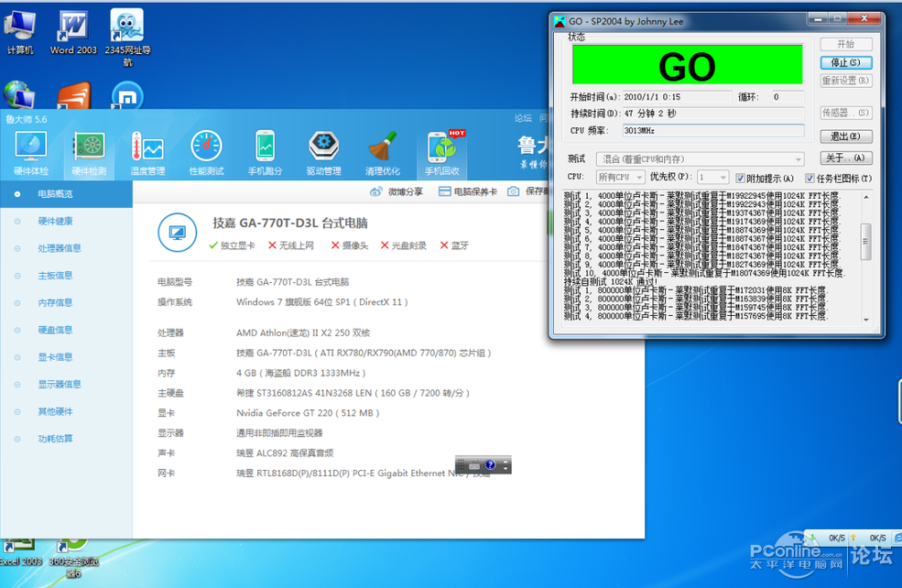Click the test log scrollbar thumb
Viewport: 902px width, 588px height.
coord(865,242)
